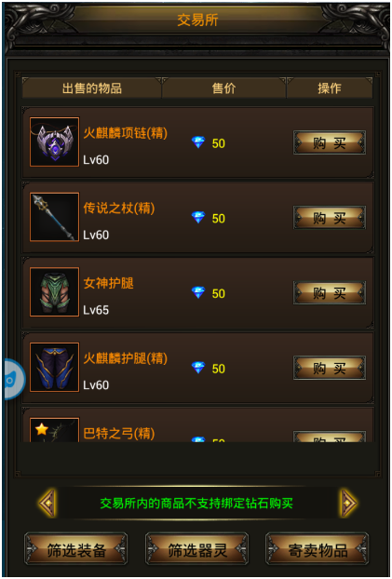Click the diamond price icon for 女神护腿
Image resolution: width=392 pixels, height=579 pixels.
point(198,292)
